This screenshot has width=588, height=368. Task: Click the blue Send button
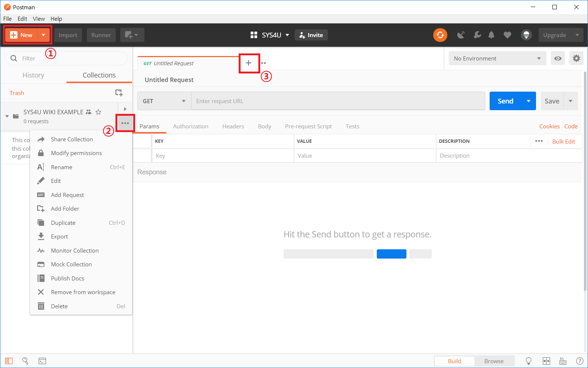point(506,101)
